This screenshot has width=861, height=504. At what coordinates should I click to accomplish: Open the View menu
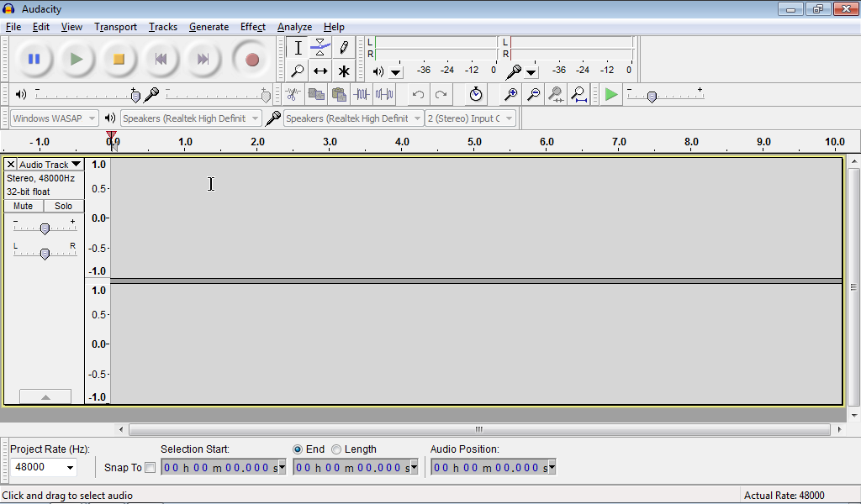tap(71, 27)
